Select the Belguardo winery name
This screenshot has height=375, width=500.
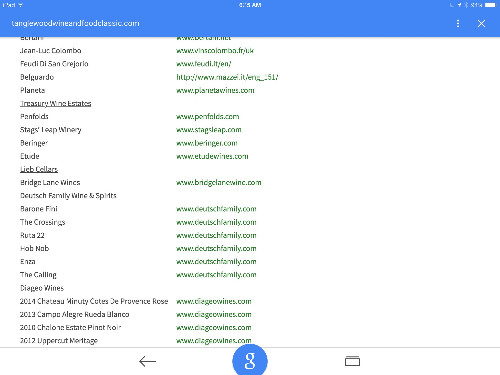tap(37, 77)
